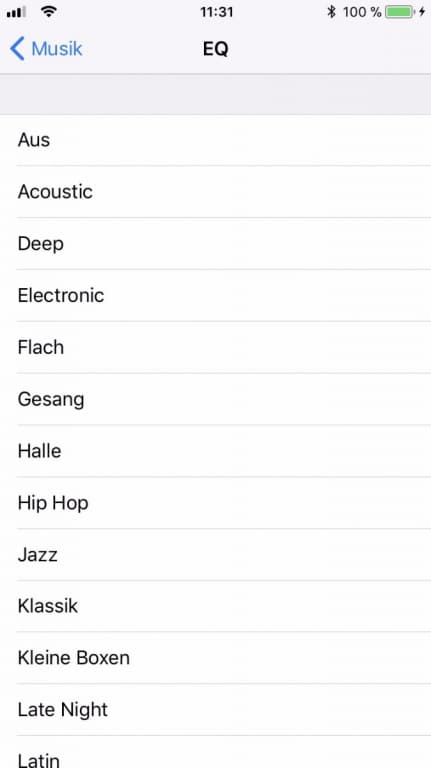Choose the Late Night preset
Screen dimensions: 431x768
pos(216,710)
